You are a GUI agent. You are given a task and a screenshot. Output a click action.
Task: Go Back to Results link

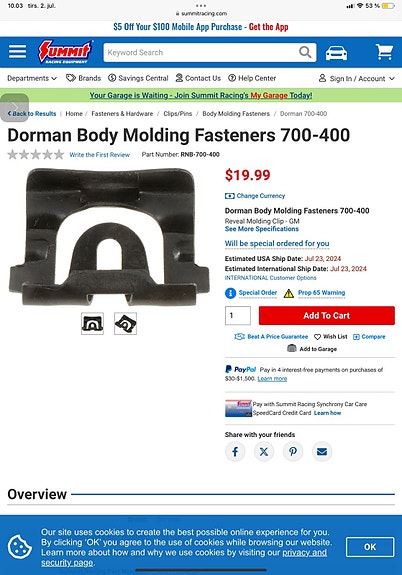tap(32, 114)
